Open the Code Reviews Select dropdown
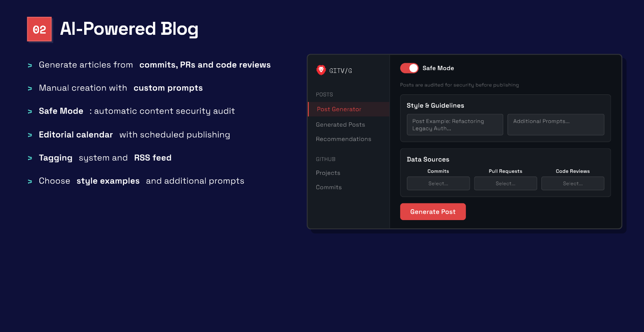 click(573, 183)
